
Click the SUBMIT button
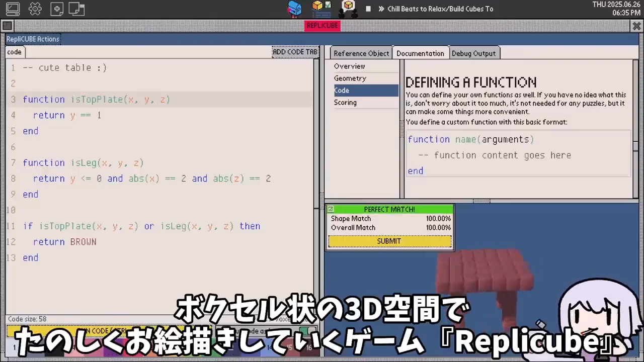[x=389, y=241]
